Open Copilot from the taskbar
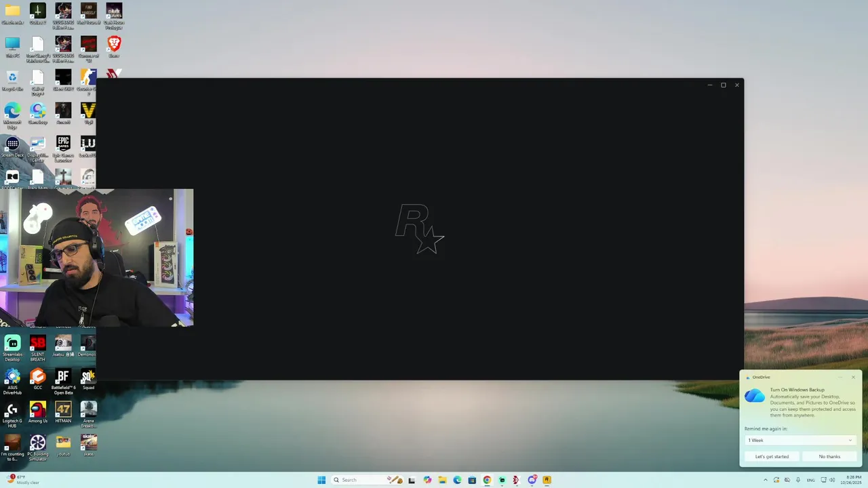 coord(427,480)
